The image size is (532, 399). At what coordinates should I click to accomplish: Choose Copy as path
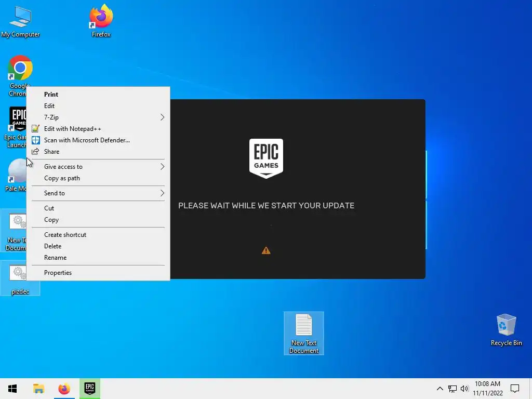98,178
